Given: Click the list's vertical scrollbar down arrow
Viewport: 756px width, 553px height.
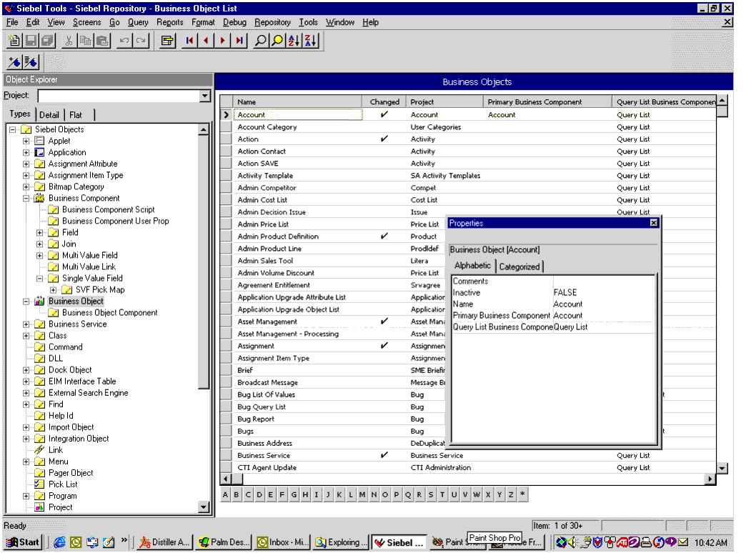Looking at the screenshot, I should coord(722,468).
